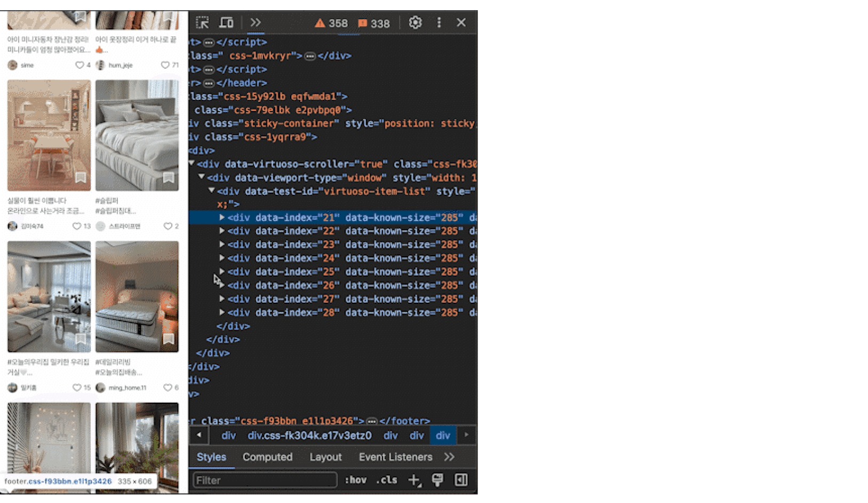The width and height of the screenshot is (868, 503).
Task: Toggle the .cls element classes panel
Action: coord(387,480)
